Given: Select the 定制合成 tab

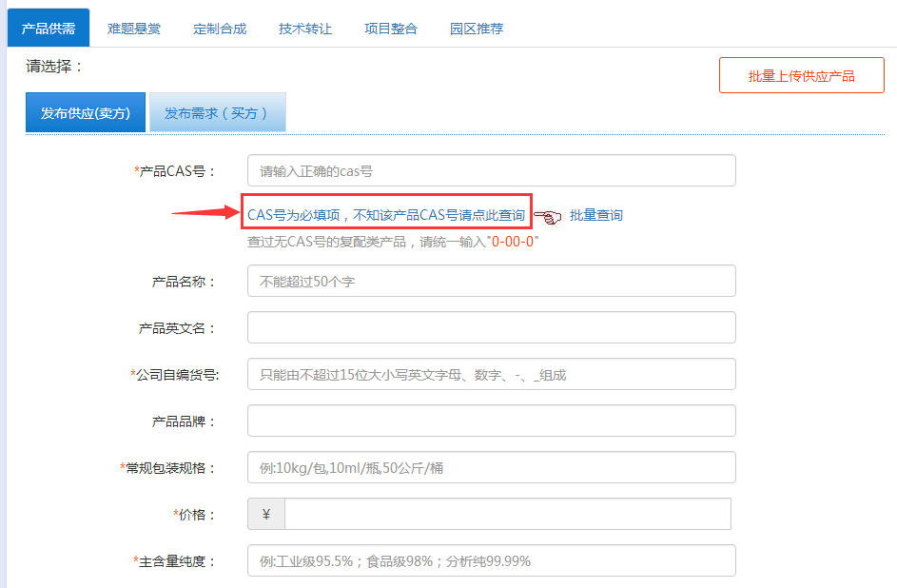Looking at the screenshot, I should pyautogui.click(x=220, y=29).
